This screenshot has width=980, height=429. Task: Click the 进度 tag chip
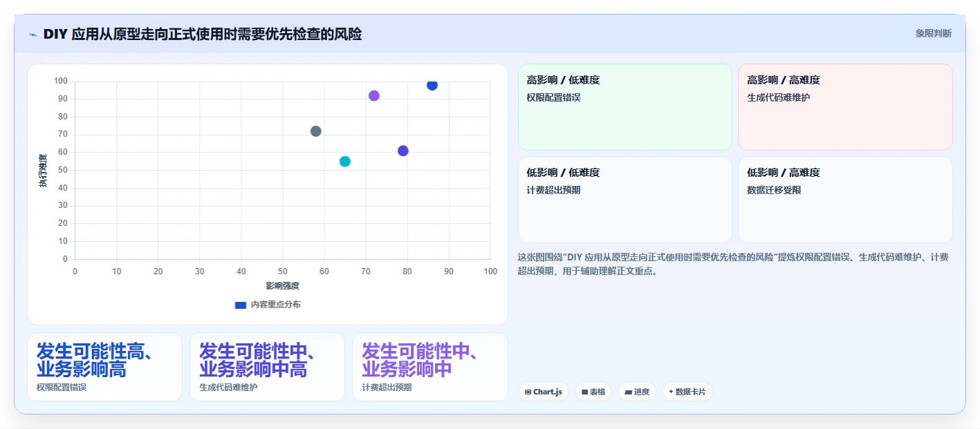[637, 392]
